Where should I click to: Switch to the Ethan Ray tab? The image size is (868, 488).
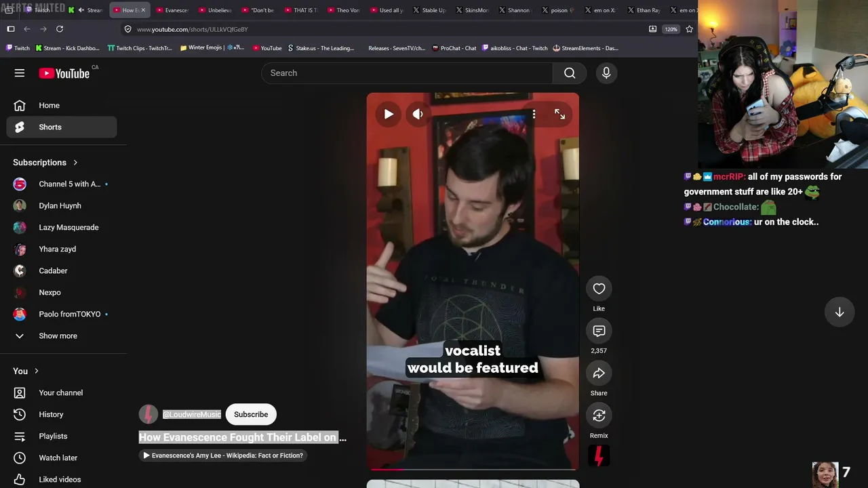click(642, 10)
